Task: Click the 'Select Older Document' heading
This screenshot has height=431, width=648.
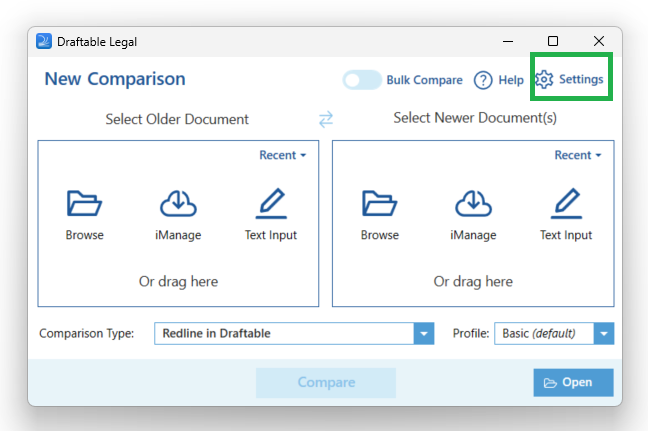Action: click(177, 119)
